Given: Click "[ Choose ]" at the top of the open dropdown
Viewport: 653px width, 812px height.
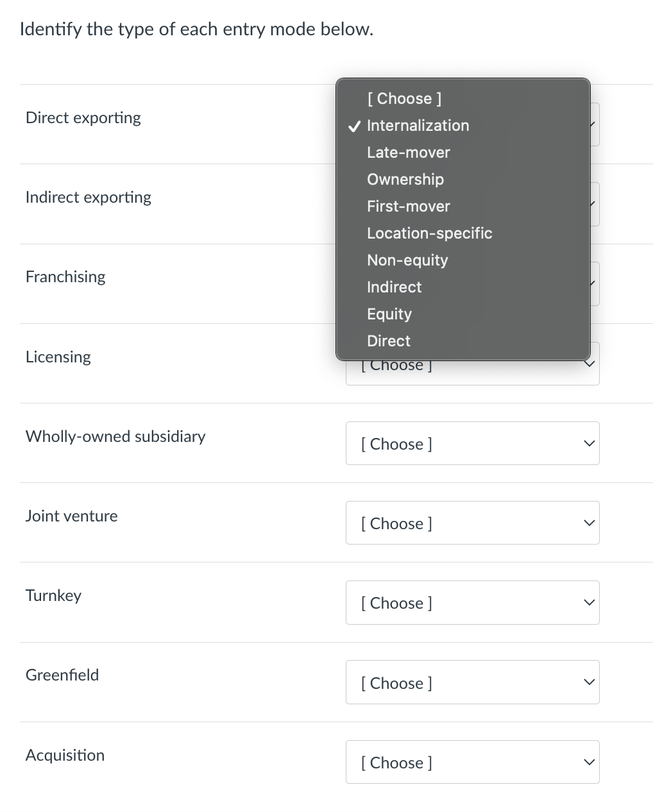Looking at the screenshot, I should point(403,98).
